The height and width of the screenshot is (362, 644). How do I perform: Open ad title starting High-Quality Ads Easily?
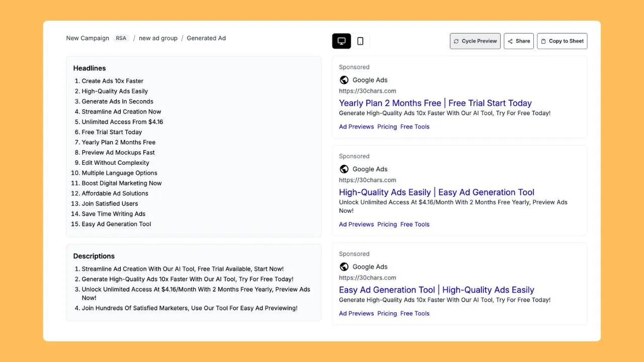point(437,192)
